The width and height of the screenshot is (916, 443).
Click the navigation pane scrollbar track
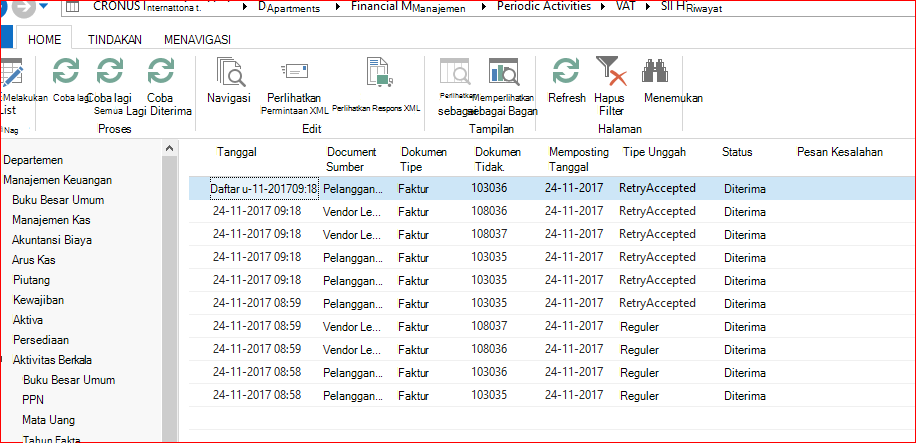click(x=169, y=298)
